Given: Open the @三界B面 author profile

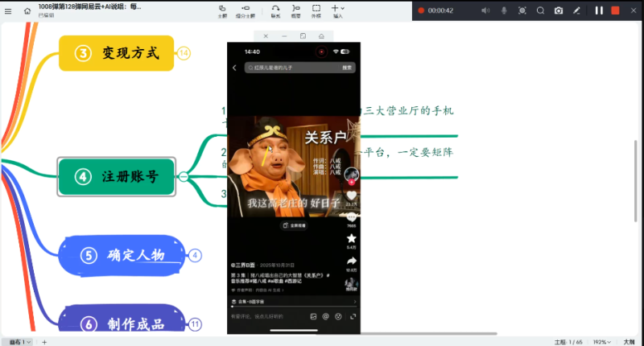Looking at the screenshot, I should pyautogui.click(x=243, y=266).
